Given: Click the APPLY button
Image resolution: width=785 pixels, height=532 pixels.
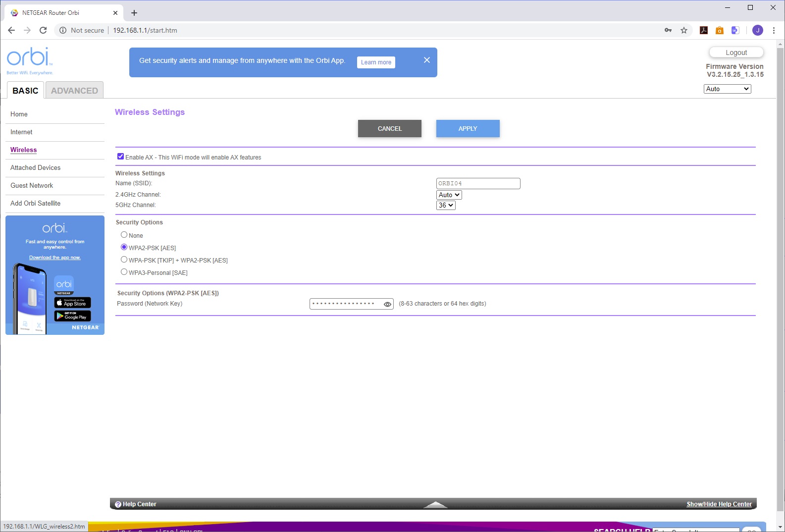Looking at the screenshot, I should [468, 128].
